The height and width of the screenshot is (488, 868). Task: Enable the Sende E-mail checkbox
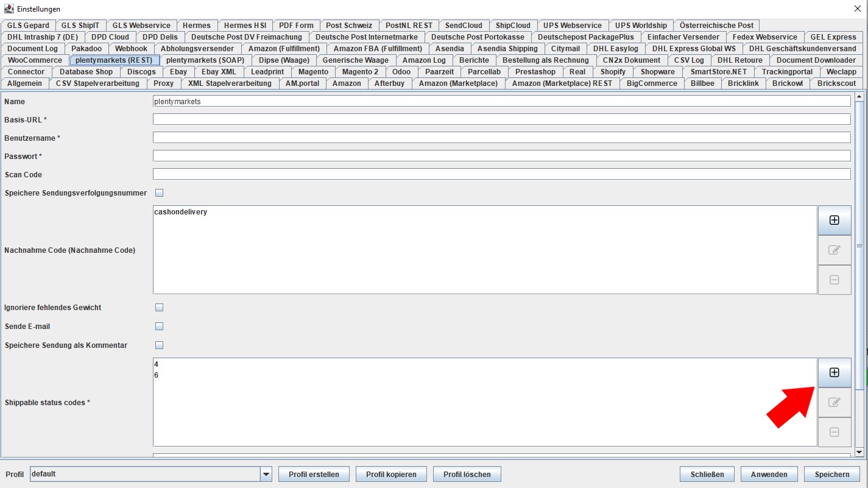160,327
